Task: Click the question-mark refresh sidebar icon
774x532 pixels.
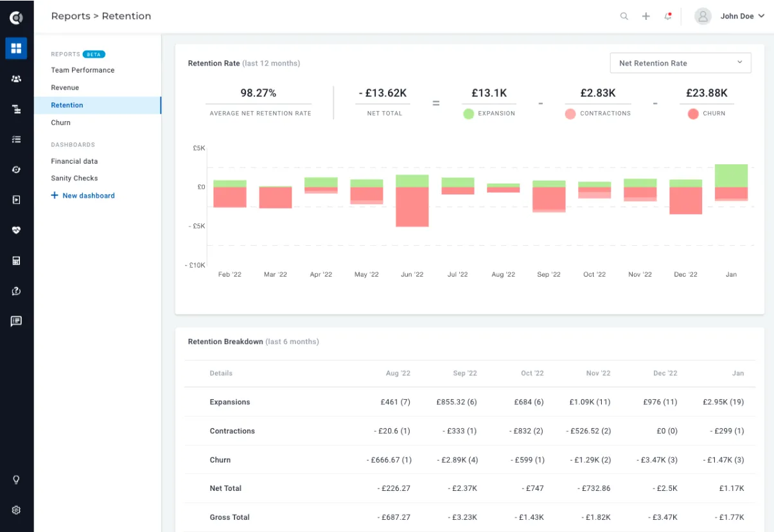Action: pos(16,291)
